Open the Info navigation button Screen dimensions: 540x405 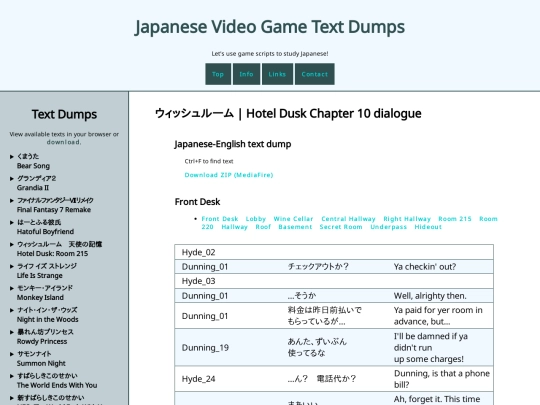[246, 74]
